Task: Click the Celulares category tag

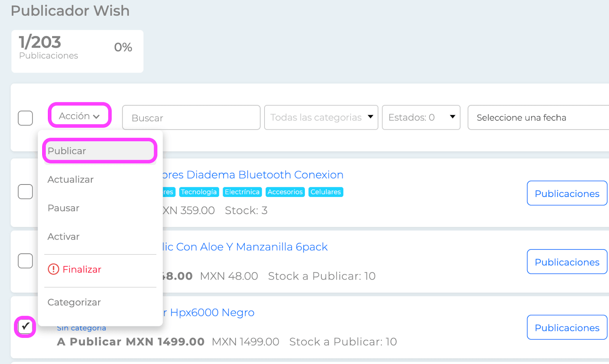Action: click(326, 192)
